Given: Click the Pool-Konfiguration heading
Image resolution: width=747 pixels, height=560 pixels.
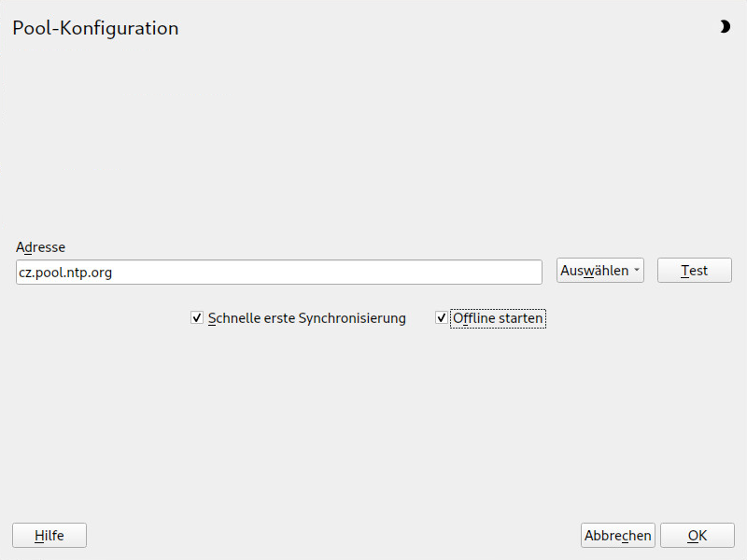Looking at the screenshot, I should 95,28.
